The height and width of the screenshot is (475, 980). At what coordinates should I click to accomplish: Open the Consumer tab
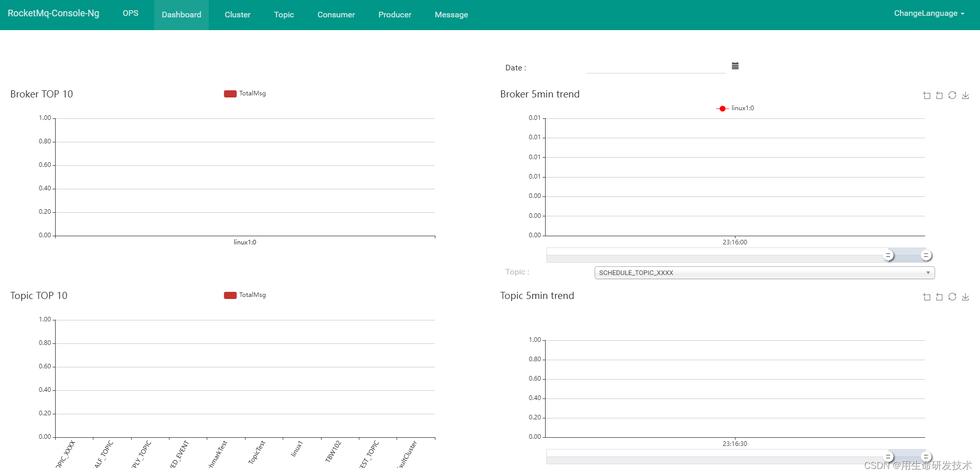pyautogui.click(x=336, y=15)
